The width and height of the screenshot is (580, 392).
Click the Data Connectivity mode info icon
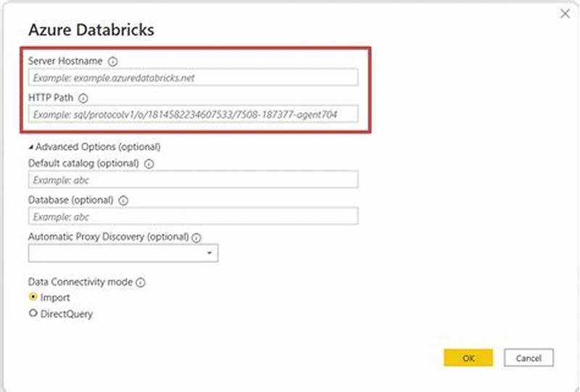point(141,283)
